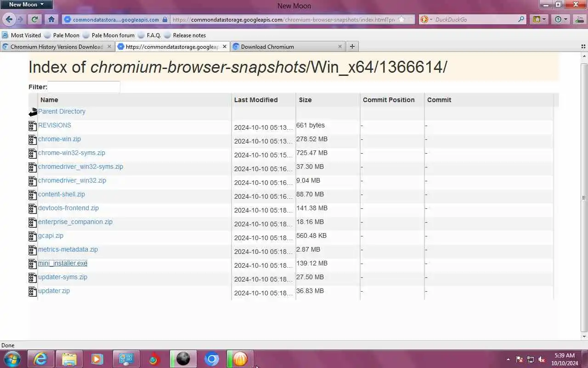Open Windows Media Player taskbar icon
588x368 pixels.
tap(97, 359)
